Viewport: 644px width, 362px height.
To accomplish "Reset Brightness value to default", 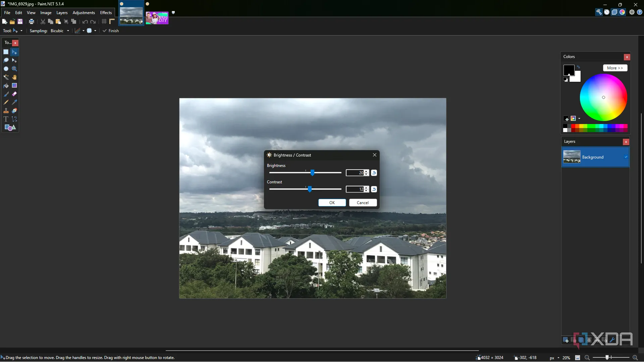I will pos(374,173).
